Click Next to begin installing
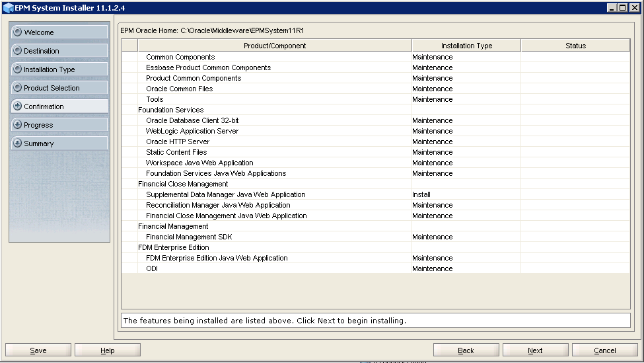 [535, 350]
